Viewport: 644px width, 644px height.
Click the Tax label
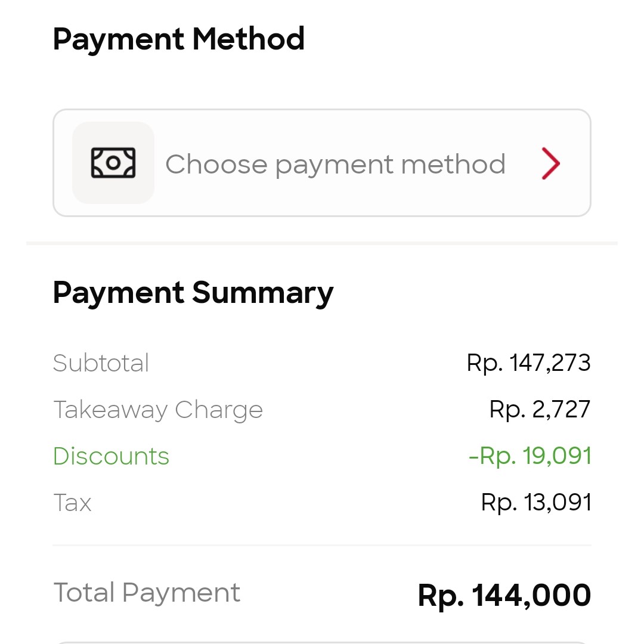click(72, 503)
